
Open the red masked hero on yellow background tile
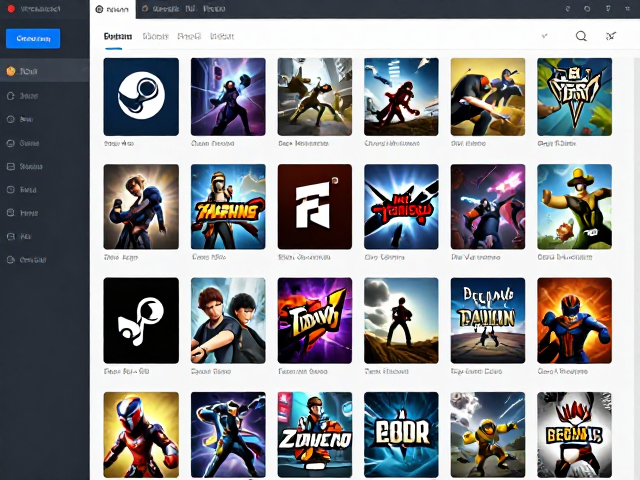coord(141,435)
